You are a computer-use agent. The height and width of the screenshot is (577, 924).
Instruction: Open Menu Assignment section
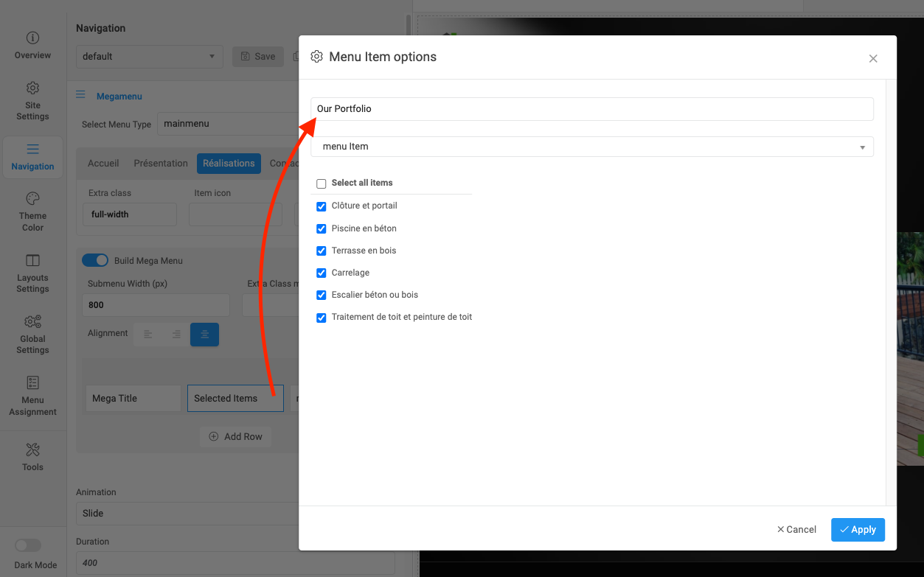click(x=32, y=396)
